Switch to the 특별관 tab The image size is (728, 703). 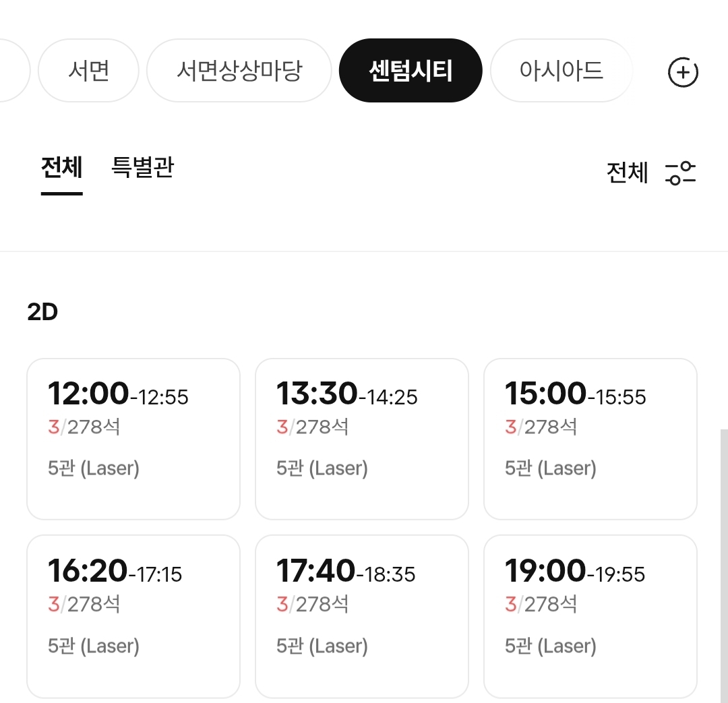(x=142, y=167)
